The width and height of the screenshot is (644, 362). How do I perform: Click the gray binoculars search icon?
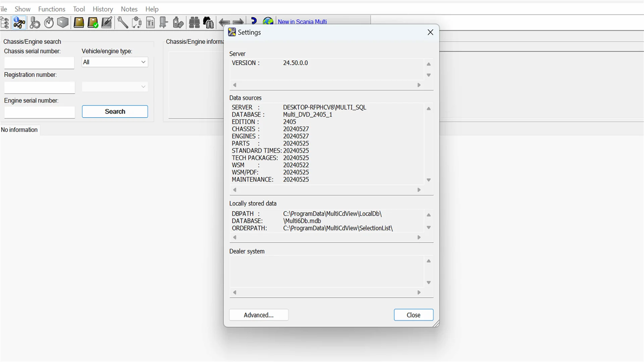tap(194, 22)
